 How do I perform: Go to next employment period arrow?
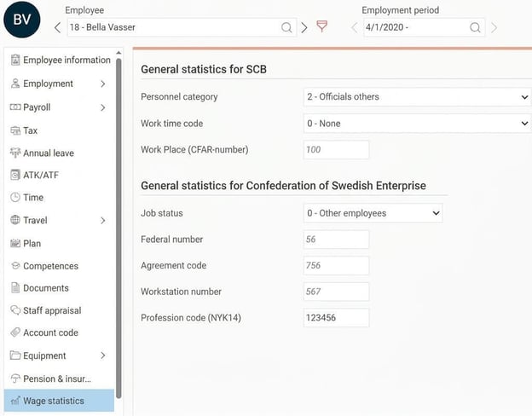point(494,27)
